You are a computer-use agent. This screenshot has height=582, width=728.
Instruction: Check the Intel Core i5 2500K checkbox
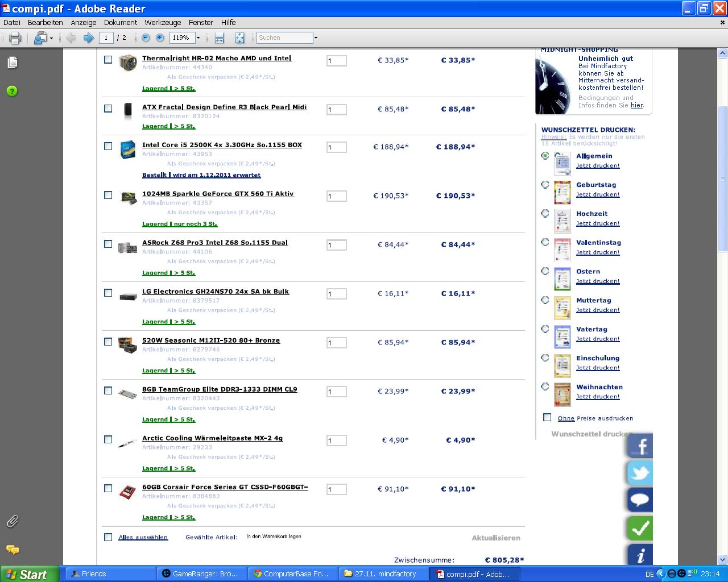(x=108, y=146)
